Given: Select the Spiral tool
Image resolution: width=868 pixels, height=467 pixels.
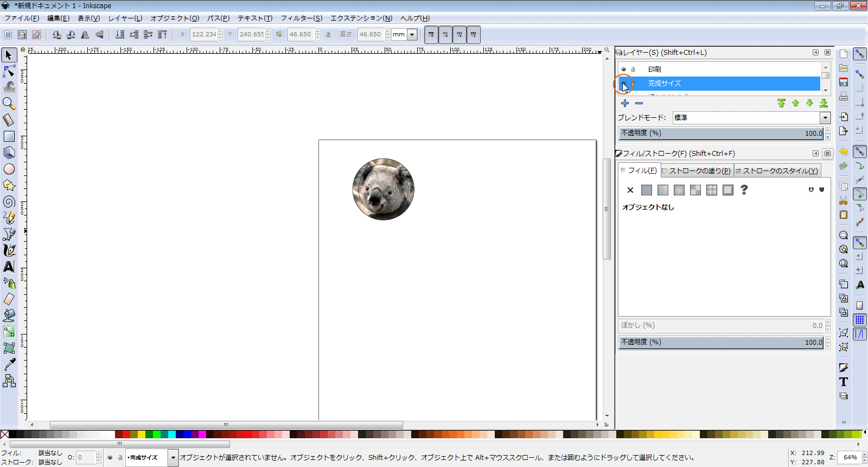Looking at the screenshot, I should click(x=9, y=202).
